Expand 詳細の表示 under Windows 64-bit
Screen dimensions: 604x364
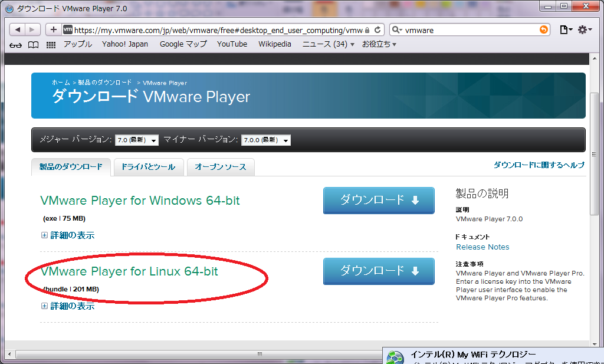coord(68,235)
